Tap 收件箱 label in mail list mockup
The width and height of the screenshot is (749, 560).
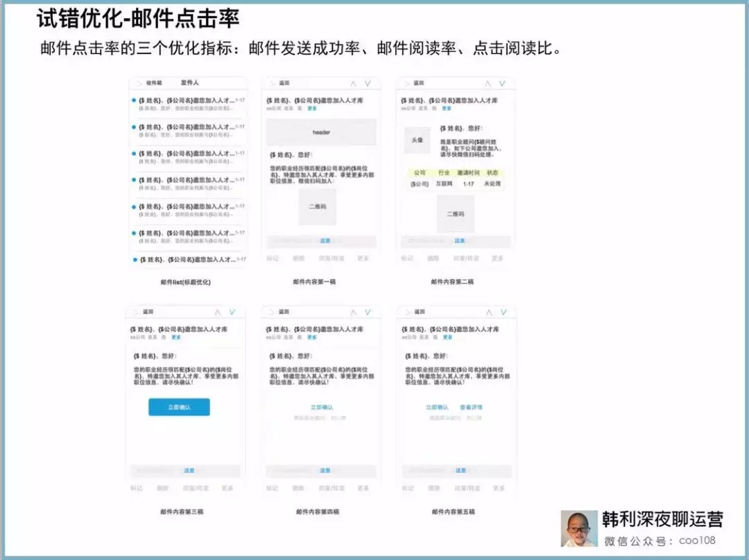coord(154,83)
